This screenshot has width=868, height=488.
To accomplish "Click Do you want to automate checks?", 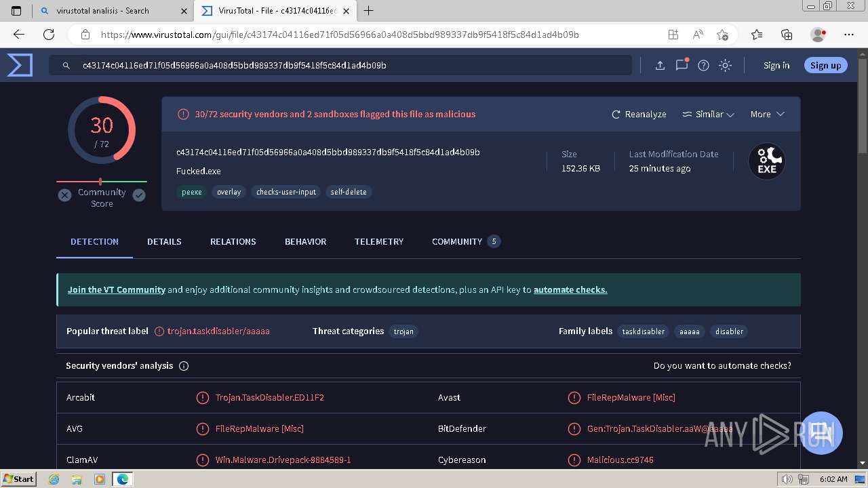I will pyautogui.click(x=722, y=366).
